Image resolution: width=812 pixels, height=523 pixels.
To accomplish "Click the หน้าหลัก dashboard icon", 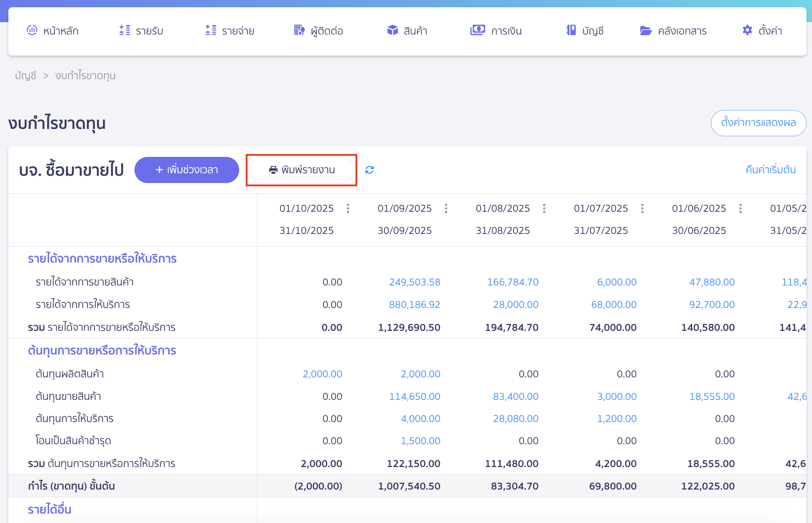I will (x=32, y=30).
